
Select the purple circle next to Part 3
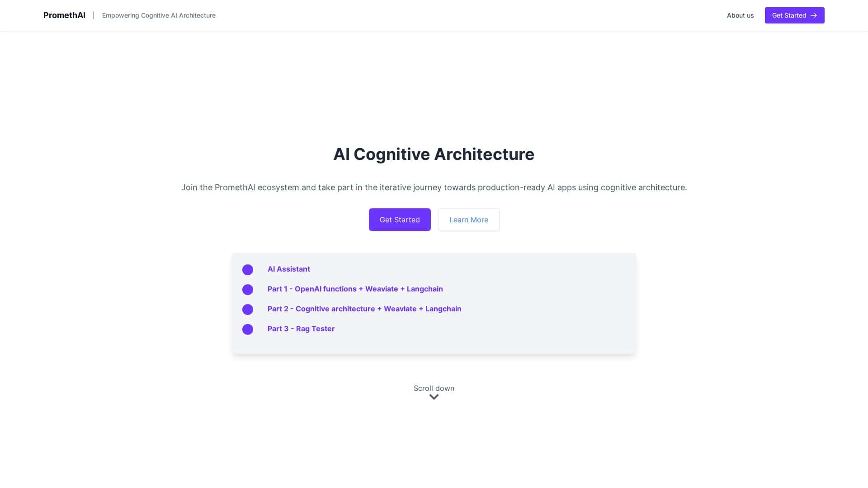tap(248, 329)
